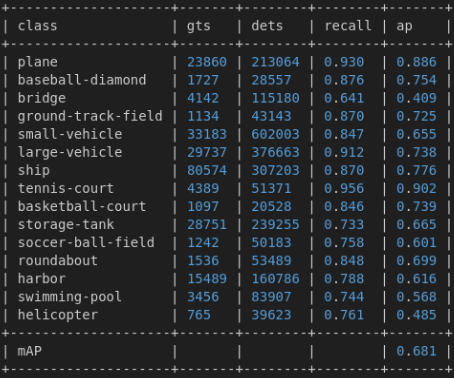Click the 'ap' column header
Screen dimensions: 454x378
pyautogui.click(x=404, y=27)
